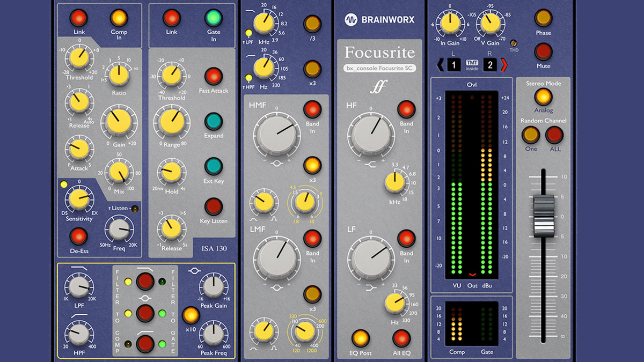The width and height of the screenshot is (644, 362).
Task: Click the compressor Attack knob
Action: (79, 148)
